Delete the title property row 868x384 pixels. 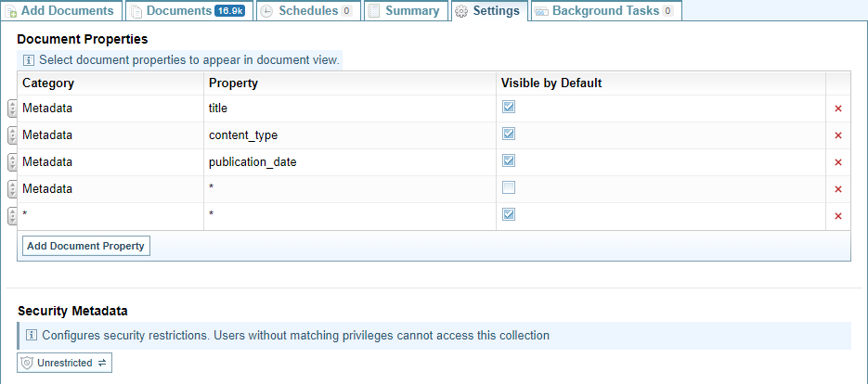pyautogui.click(x=837, y=109)
